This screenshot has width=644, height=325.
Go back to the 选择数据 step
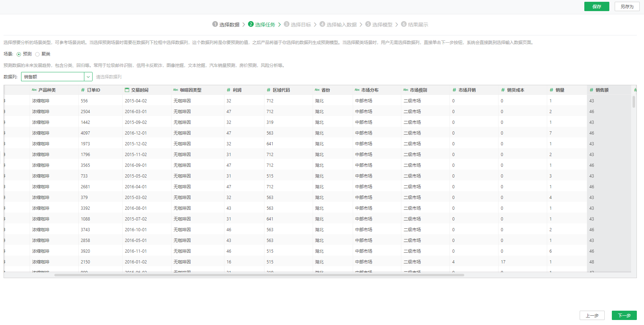coord(227,24)
